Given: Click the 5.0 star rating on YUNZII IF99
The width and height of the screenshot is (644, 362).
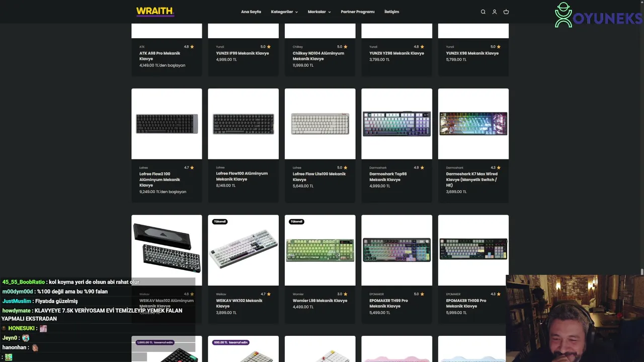Looking at the screenshot, I should pos(266,47).
